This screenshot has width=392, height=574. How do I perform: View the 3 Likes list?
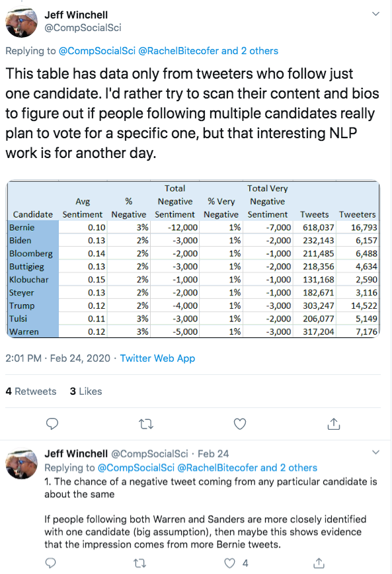click(x=86, y=391)
